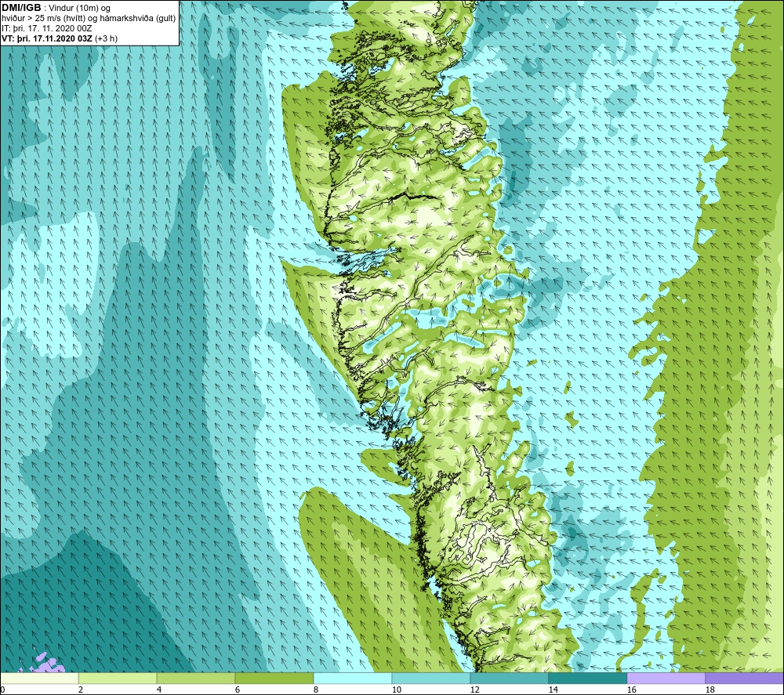Click the 12–14 m/s teal swatch
This screenshot has height=695, width=784.
tap(509, 678)
